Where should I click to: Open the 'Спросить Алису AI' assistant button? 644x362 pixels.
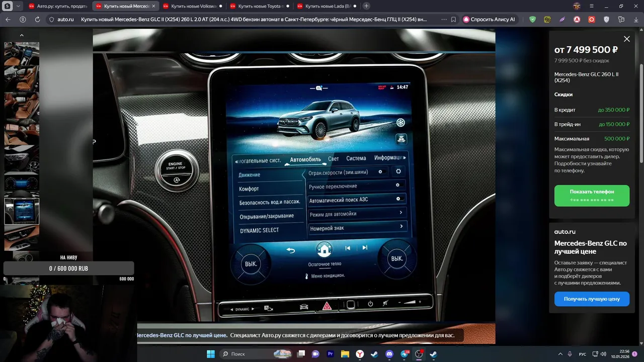(x=490, y=19)
